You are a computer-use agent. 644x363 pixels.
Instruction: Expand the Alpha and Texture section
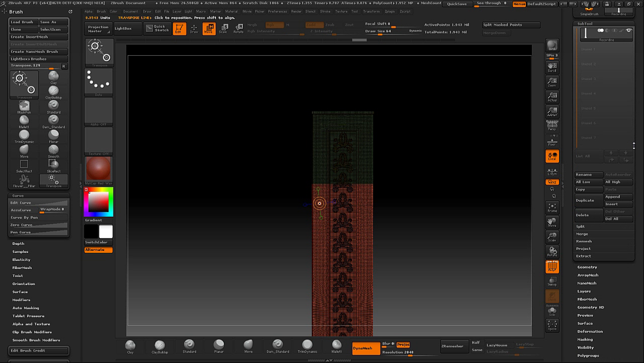pyautogui.click(x=31, y=324)
